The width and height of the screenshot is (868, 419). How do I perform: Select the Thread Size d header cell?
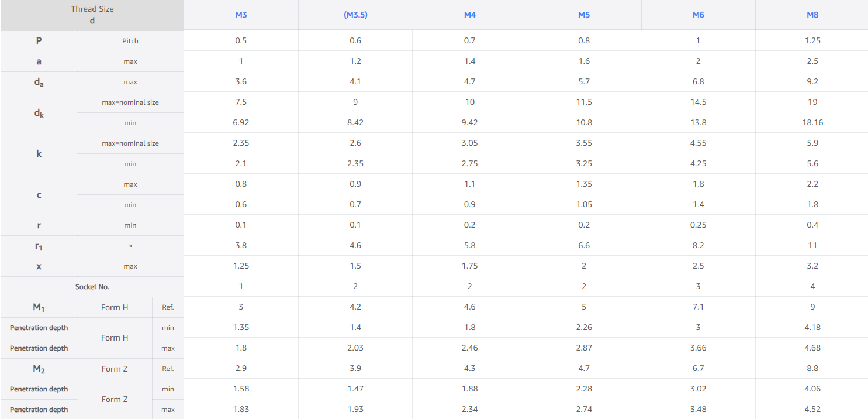click(92, 15)
